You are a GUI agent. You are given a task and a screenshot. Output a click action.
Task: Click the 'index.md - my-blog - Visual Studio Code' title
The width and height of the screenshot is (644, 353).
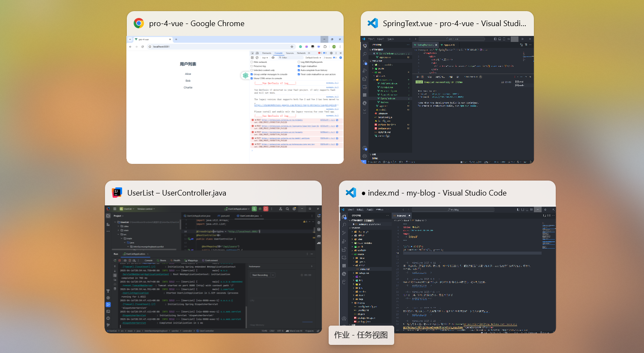(x=434, y=193)
